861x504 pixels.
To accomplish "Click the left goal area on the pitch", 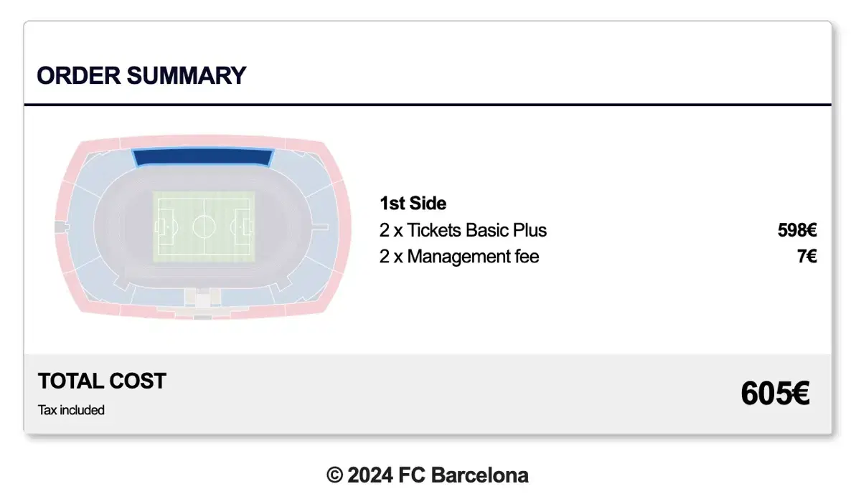I will click(x=162, y=227).
